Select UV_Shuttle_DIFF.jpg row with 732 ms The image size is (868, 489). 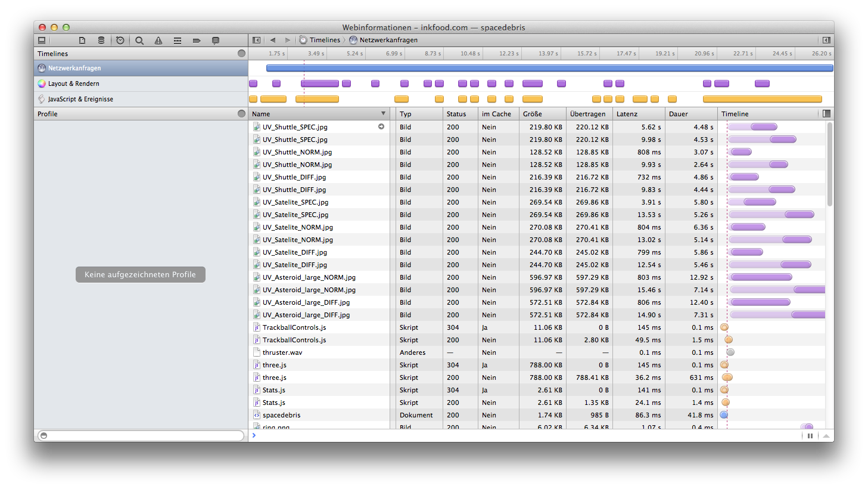(x=537, y=177)
